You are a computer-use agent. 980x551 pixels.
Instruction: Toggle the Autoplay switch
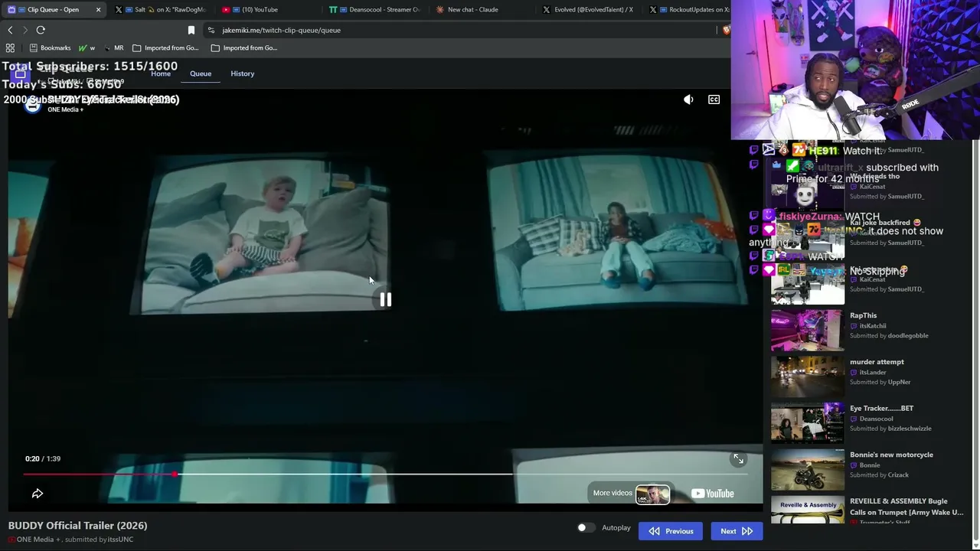(586, 527)
